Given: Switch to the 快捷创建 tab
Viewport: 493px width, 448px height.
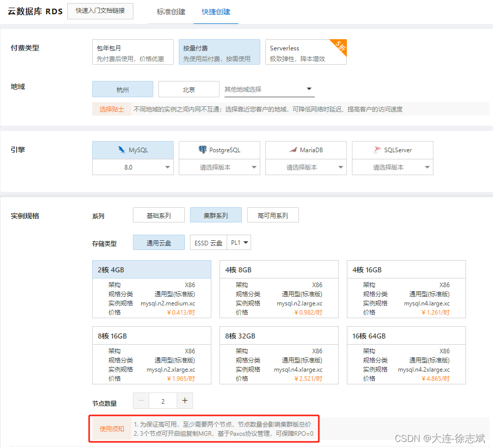Looking at the screenshot, I should 214,11.
